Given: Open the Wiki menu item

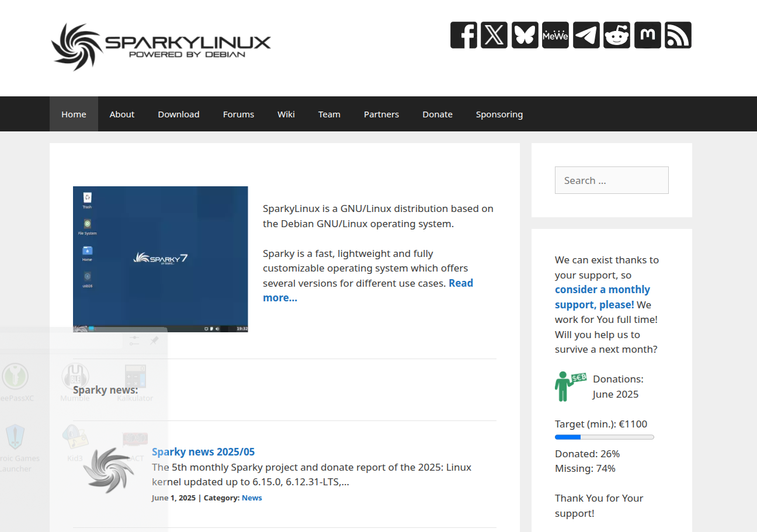Looking at the screenshot, I should coord(286,114).
